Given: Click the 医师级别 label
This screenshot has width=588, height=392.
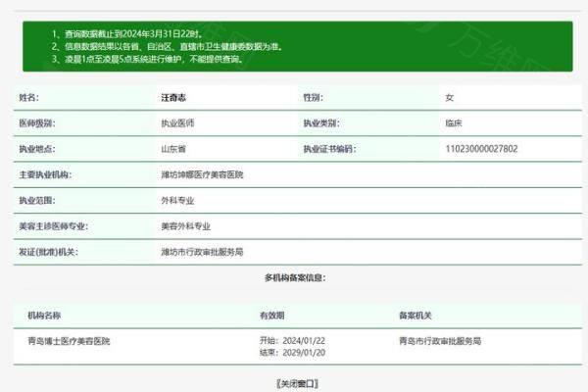Looking at the screenshot, I should tap(37, 123).
